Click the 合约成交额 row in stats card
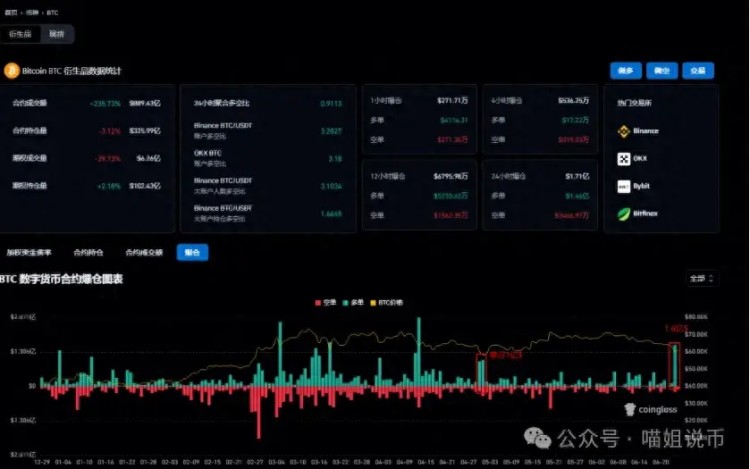The image size is (750, 469). tap(87, 103)
